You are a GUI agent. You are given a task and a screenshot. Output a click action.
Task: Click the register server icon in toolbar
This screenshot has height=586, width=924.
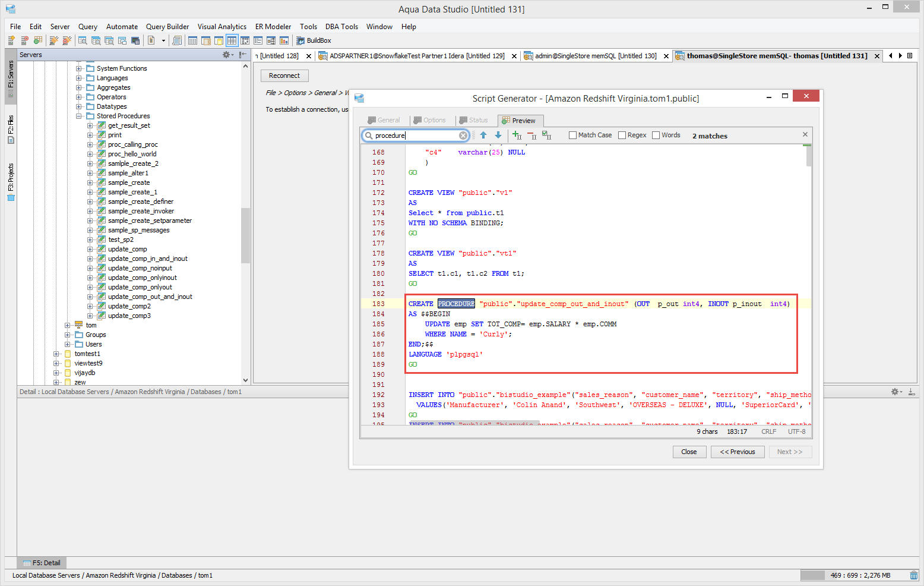click(11, 40)
